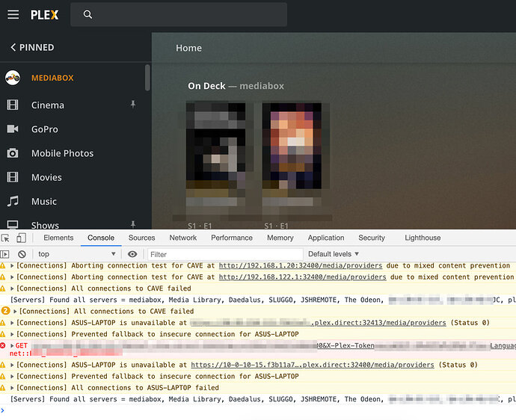Screen dimensions: 516x420
Task: Expand the first Prevented fallback warning
Action: point(12,334)
